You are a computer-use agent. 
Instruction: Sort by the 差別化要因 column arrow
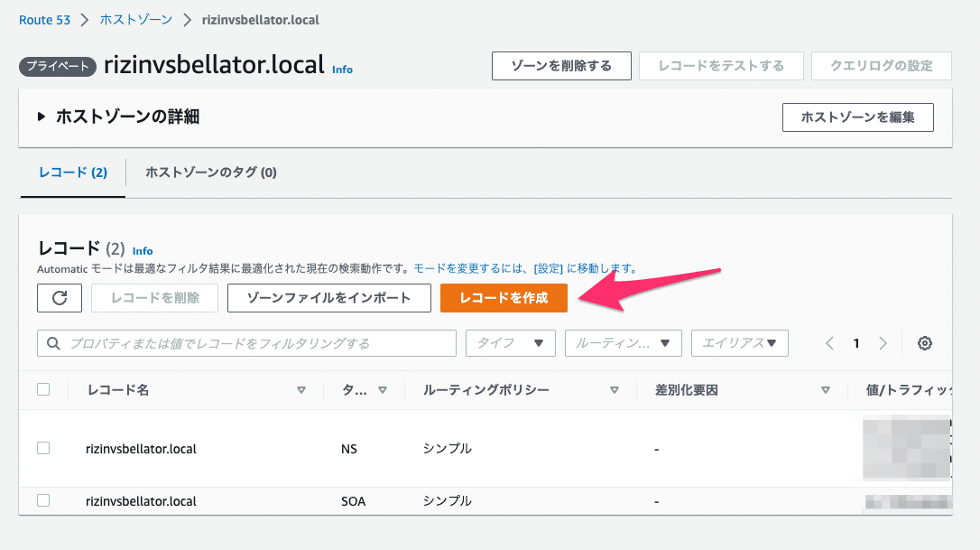825,390
